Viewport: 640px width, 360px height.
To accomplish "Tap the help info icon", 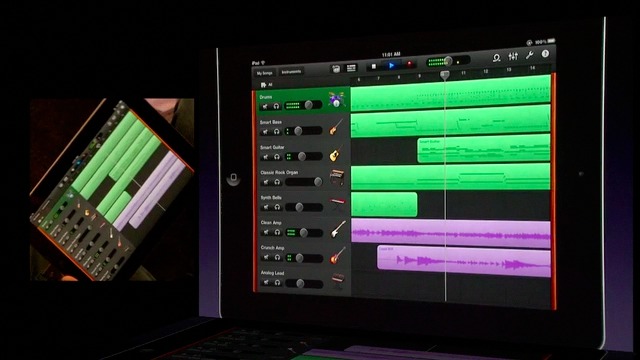I will tap(545, 53).
